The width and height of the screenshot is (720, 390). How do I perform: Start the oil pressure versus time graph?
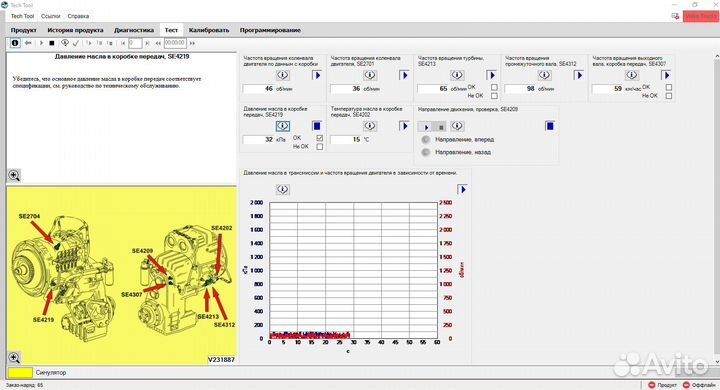(462, 189)
